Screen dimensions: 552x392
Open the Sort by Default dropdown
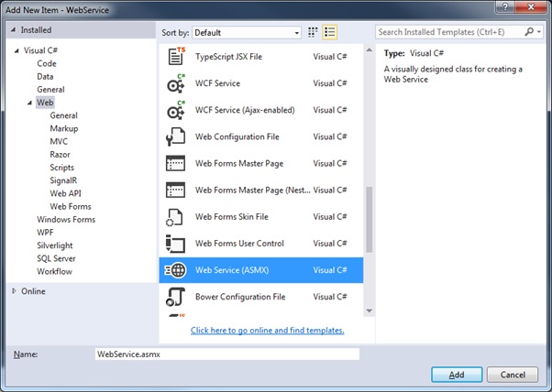(247, 33)
